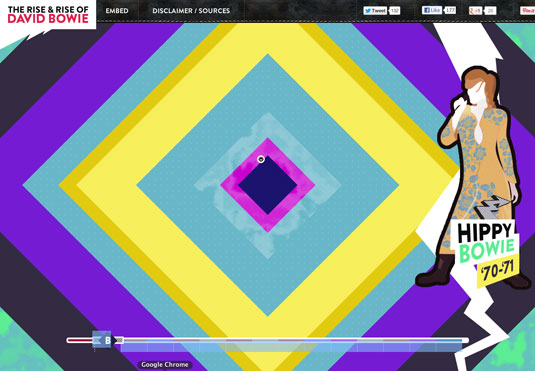Image resolution: width=535 pixels, height=371 pixels.
Task: Click the Hippy Bowie title label
Action: click(x=486, y=242)
